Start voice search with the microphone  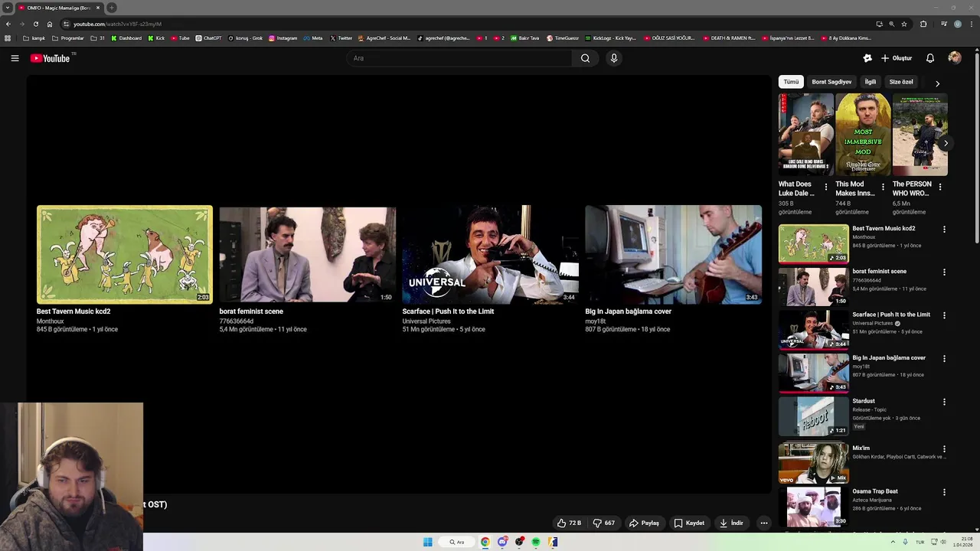pos(613,58)
